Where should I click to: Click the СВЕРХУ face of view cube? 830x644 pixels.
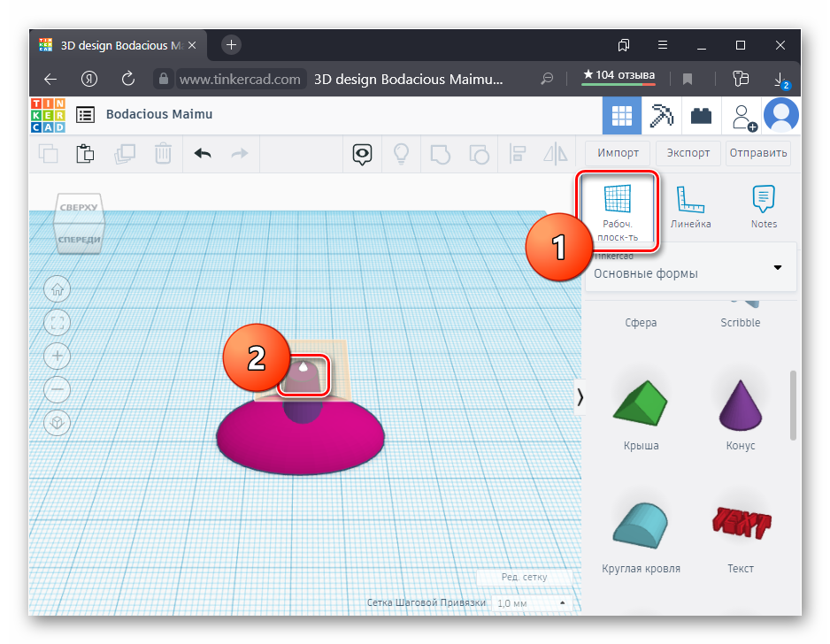point(79,208)
